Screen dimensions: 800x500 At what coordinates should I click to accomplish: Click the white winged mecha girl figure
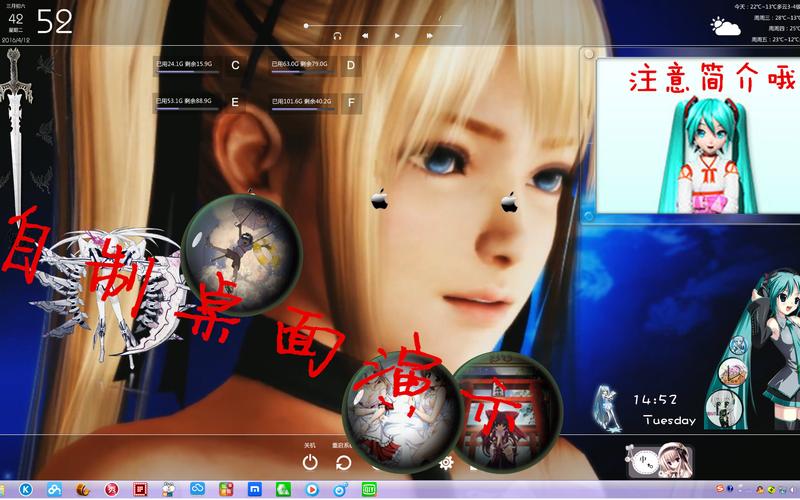[x=110, y=296]
